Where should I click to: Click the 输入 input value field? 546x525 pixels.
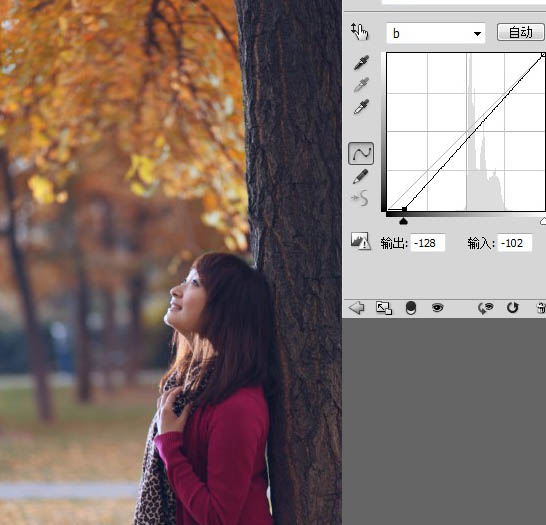[x=515, y=243]
